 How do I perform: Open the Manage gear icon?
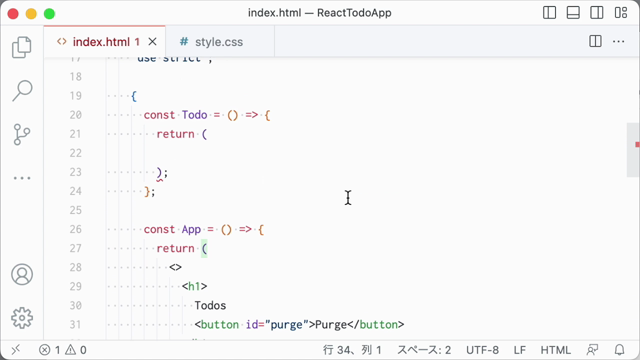(x=22, y=318)
